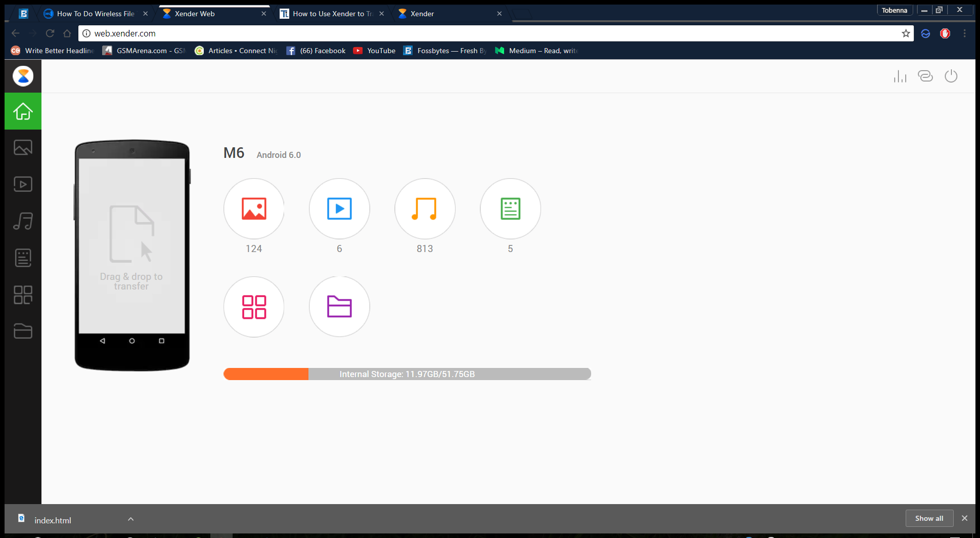Open the Photos circle showing 124 items
This screenshot has width=980, height=538.
[x=253, y=209]
